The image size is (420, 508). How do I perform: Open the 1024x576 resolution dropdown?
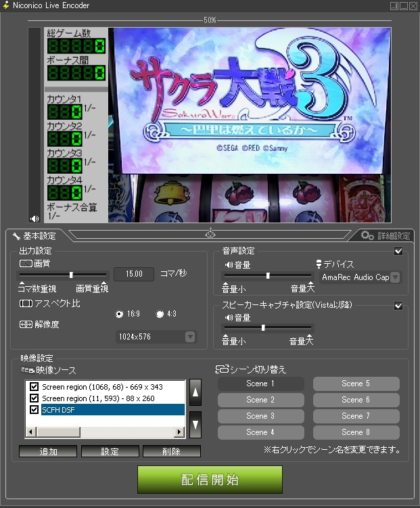tap(156, 337)
